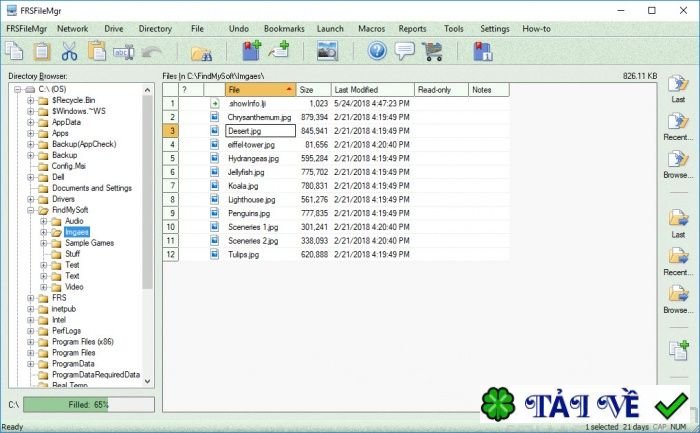Image resolution: width=700 pixels, height=433 pixels.
Task: Click the hand-and-card with plus icon
Action: tap(279, 50)
